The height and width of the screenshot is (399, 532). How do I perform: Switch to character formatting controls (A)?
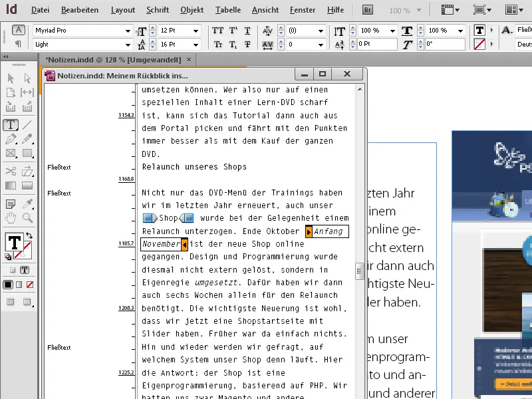click(19, 30)
